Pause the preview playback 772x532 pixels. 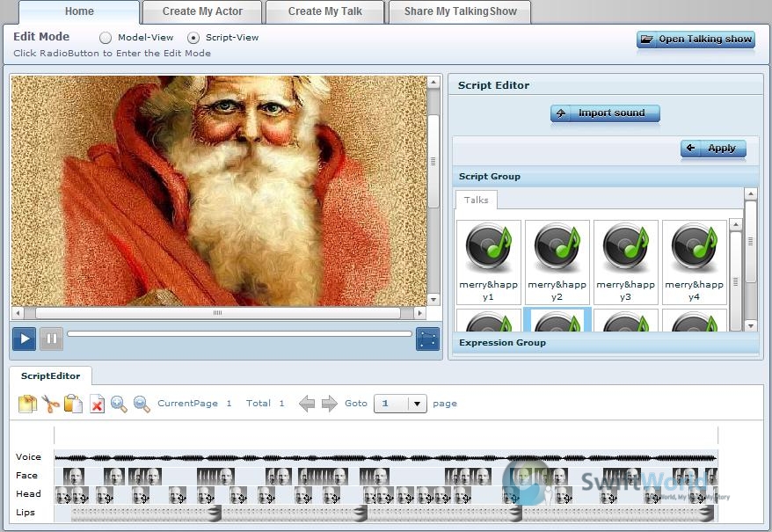[51, 339]
